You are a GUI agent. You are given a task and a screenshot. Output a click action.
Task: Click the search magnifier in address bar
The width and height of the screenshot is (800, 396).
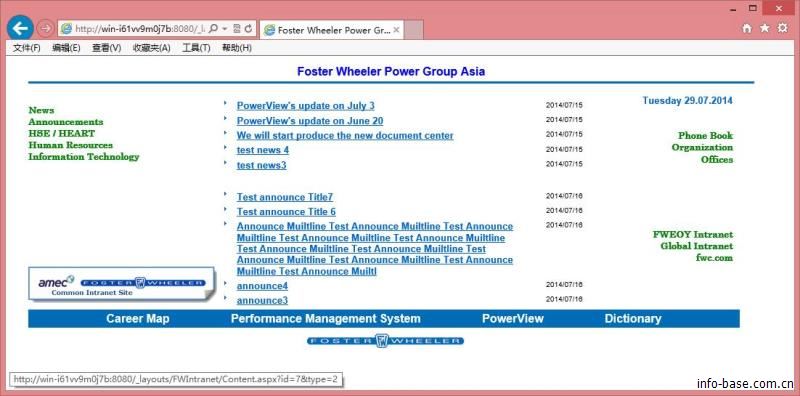tap(214, 29)
